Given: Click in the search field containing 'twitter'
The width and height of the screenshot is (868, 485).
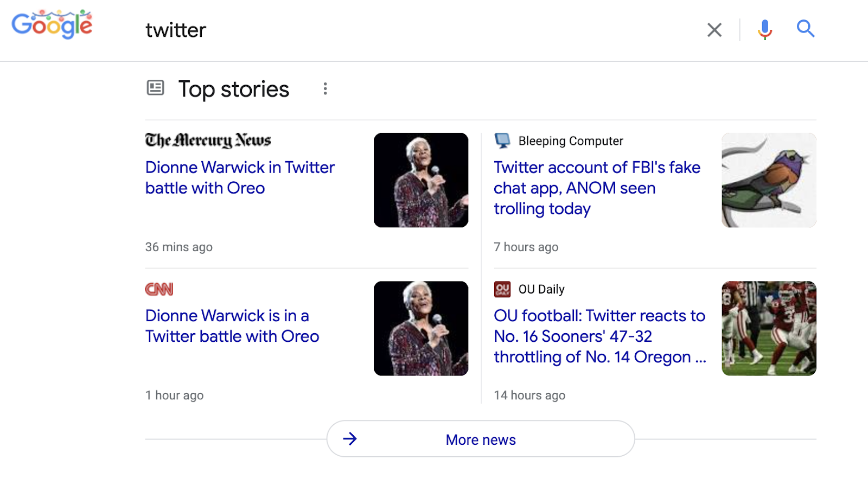Looking at the screenshot, I should point(380,30).
